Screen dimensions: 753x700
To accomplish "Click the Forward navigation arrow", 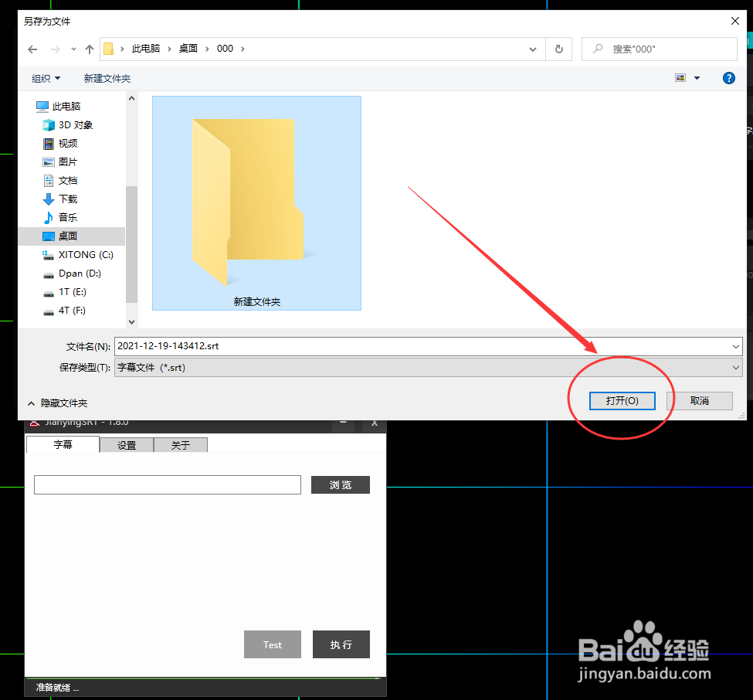I will click(56, 49).
